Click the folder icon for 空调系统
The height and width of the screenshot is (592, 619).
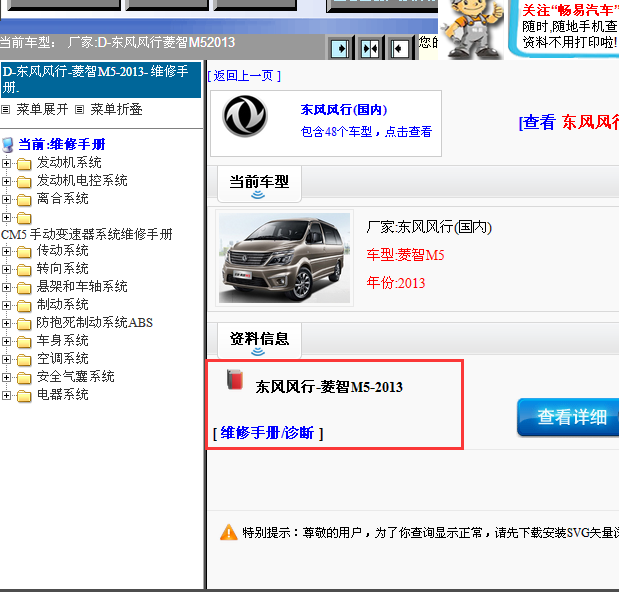[24, 360]
